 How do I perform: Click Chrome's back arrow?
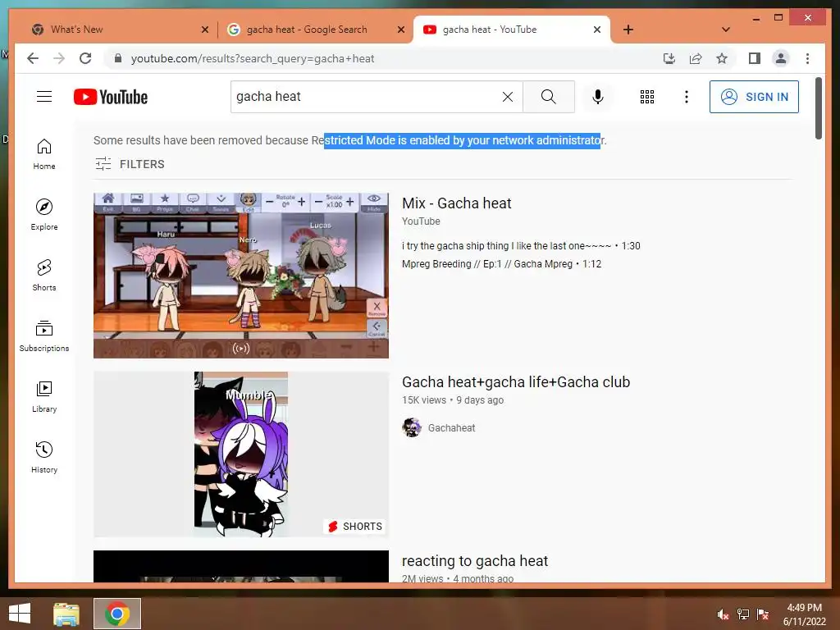point(33,58)
